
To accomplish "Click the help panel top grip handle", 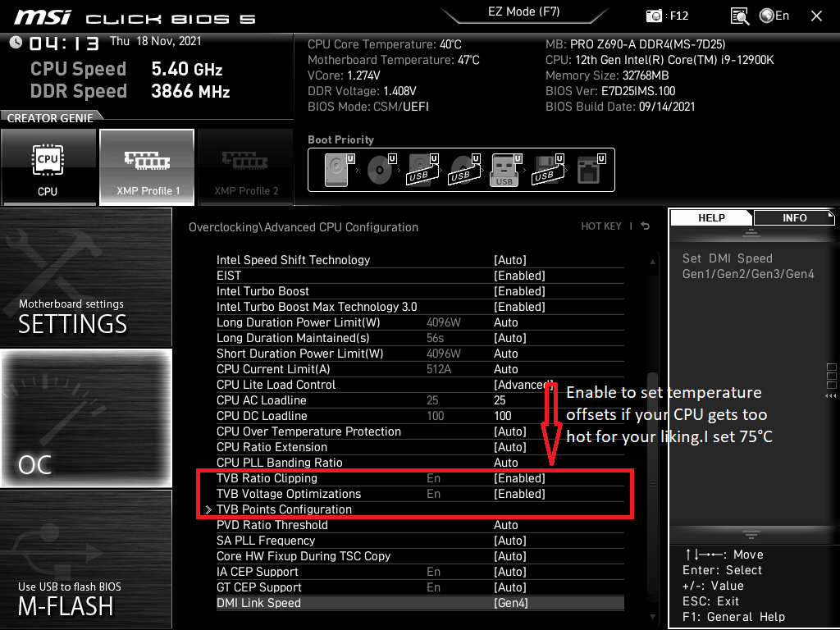I will tap(751, 232).
